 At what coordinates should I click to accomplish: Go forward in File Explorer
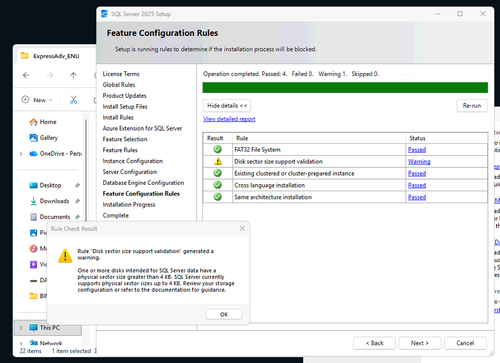click(x=50, y=75)
